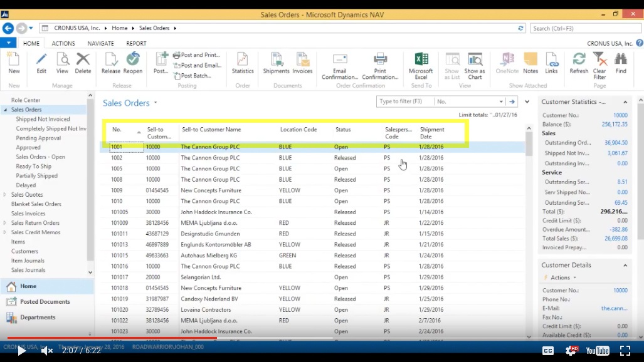Collapse Customer Details panel
644x362 pixels.
tap(625, 266)
